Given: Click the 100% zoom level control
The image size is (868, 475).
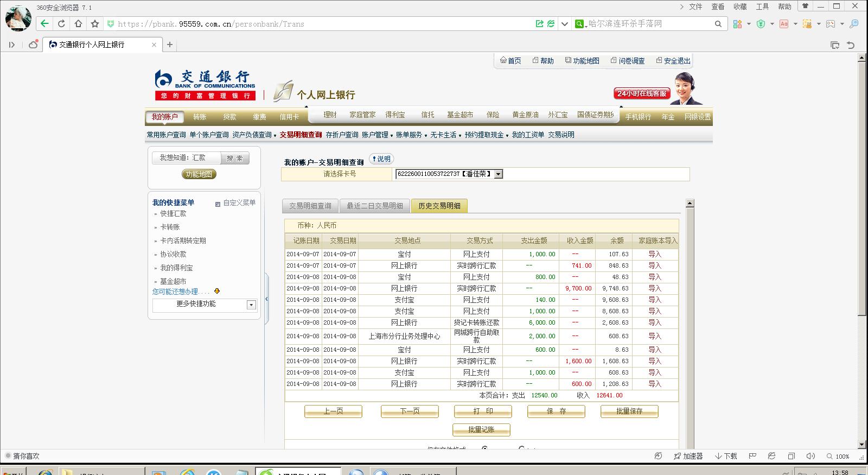Looking at the screenshot, I should (838, 456).
